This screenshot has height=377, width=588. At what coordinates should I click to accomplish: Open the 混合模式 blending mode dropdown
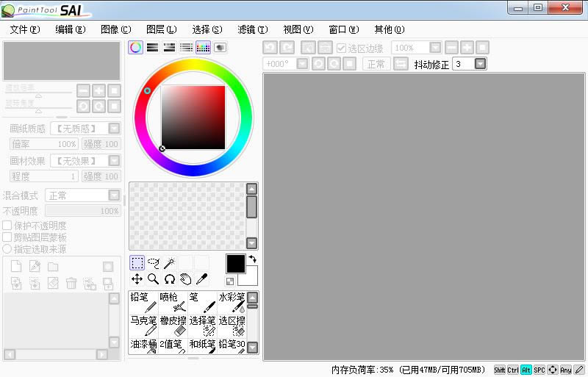point(114,195)
